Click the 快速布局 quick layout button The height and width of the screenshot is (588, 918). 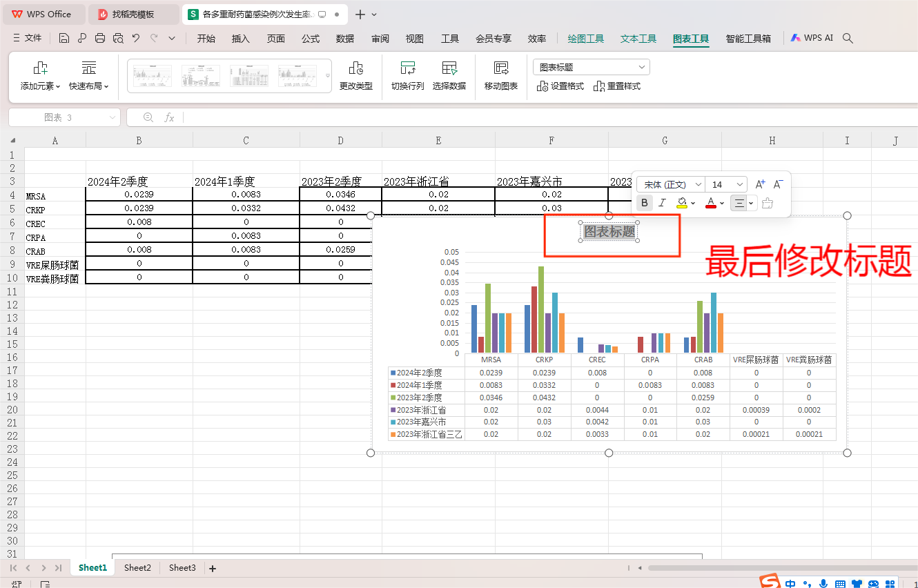(88, 75)
